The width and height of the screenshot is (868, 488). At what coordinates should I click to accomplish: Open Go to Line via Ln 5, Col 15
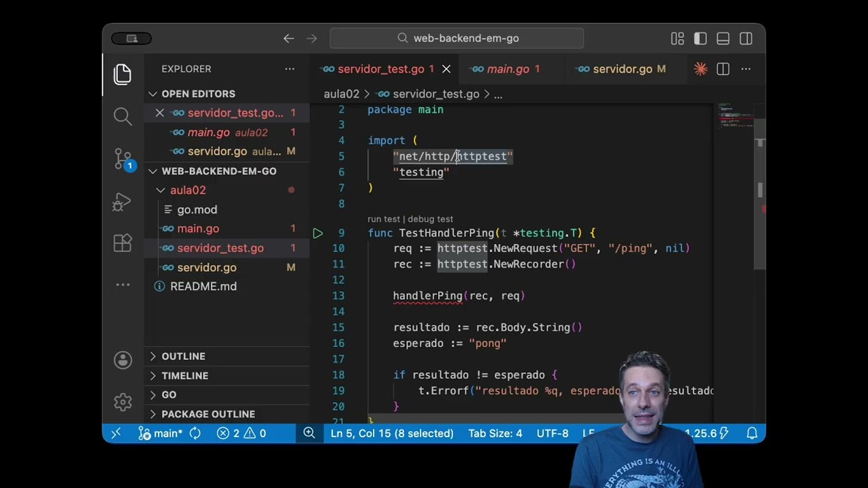coord(392,433)
